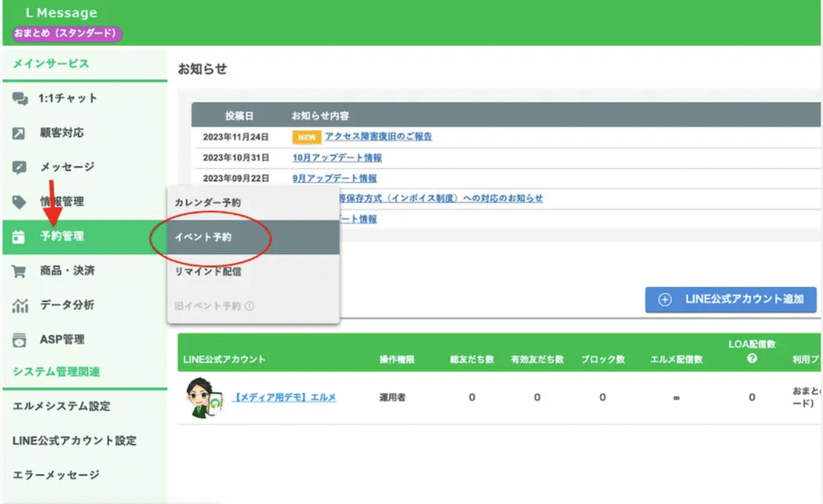This screenshot has height=504, width=823.
Task: Open エルメシステム設定 in the sidebar
Action: coord(61,406)
